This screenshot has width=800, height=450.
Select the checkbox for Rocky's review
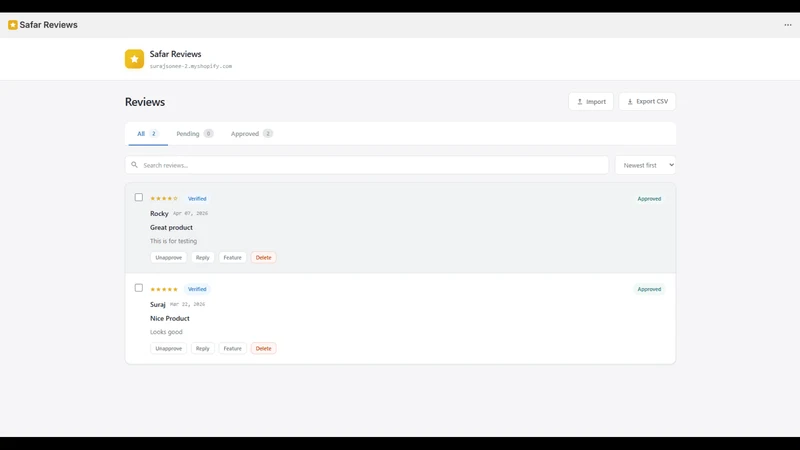(139, 197)
